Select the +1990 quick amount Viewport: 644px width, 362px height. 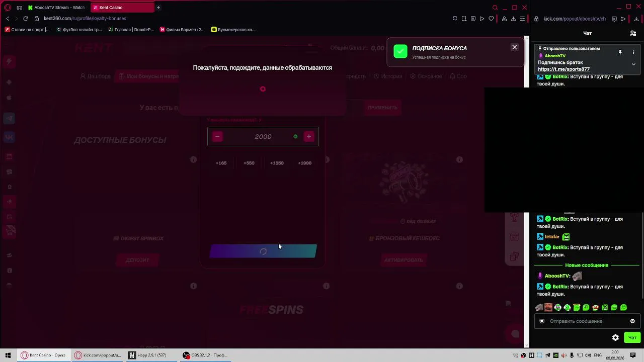point(305,163)
